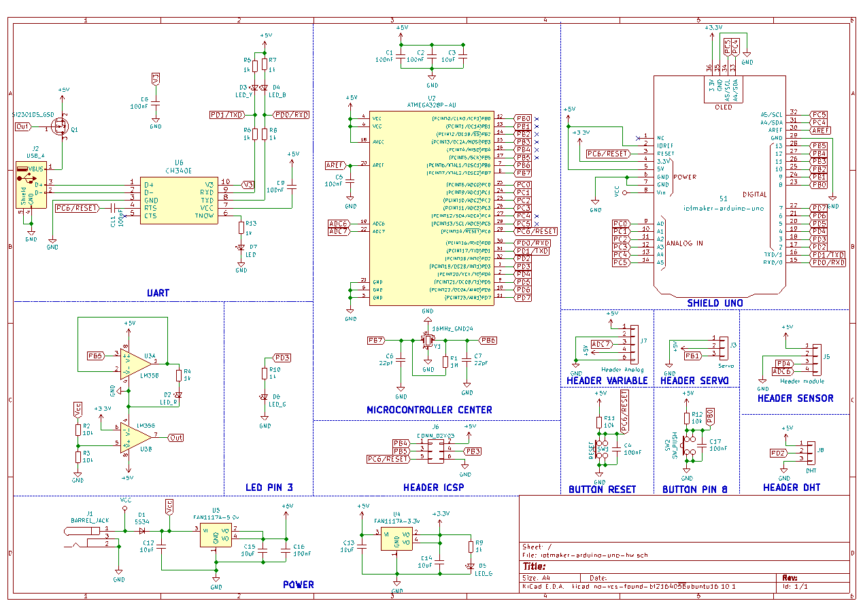Click the HEADER SENSOR title
The height and width of the screenshot is (616, 863).
click(795, 398)
